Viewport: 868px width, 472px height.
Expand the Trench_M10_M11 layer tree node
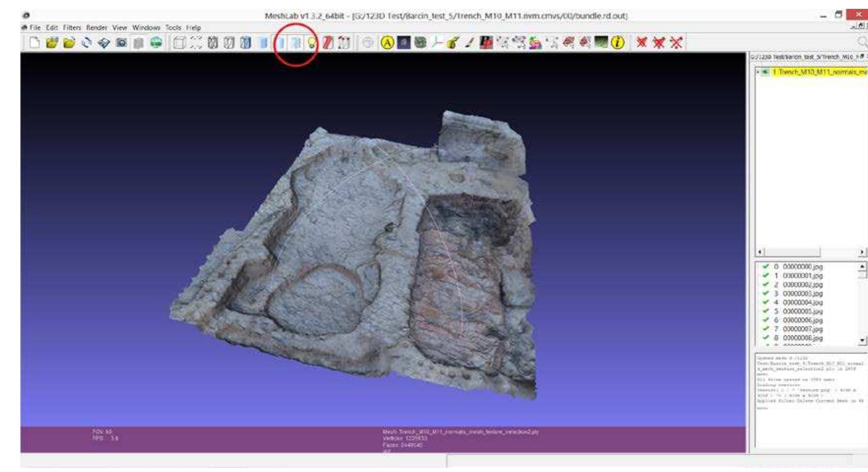click(x=758, y=72)
